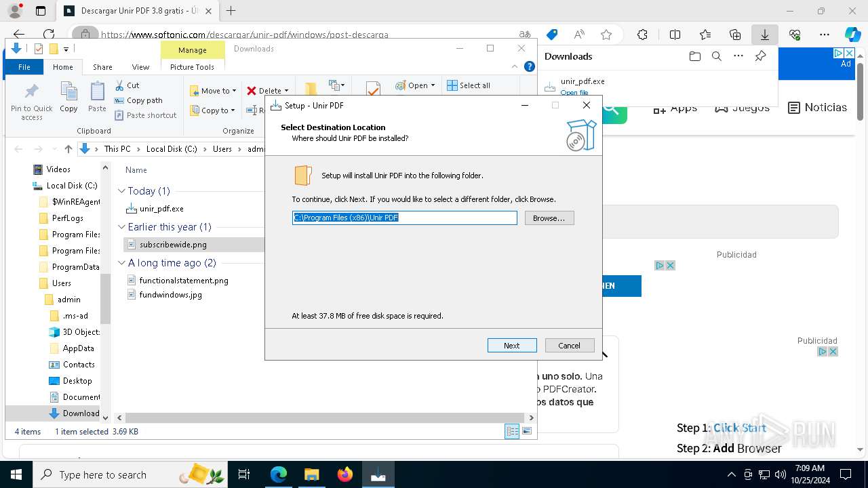Open the Move to dropdown
This screenshot has width=868, height=488.
(x=213, y=91)
